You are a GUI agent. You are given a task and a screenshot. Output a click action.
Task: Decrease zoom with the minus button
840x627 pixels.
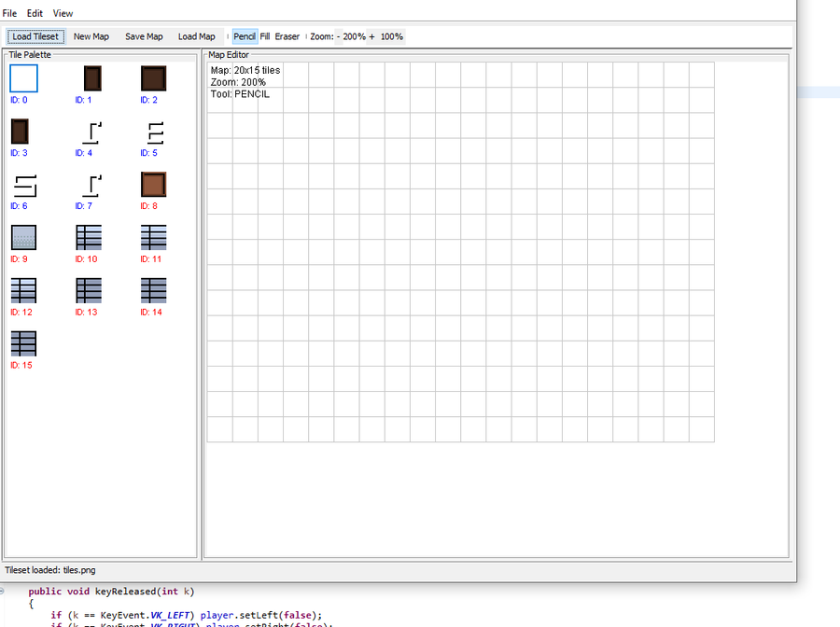[338, 36]
